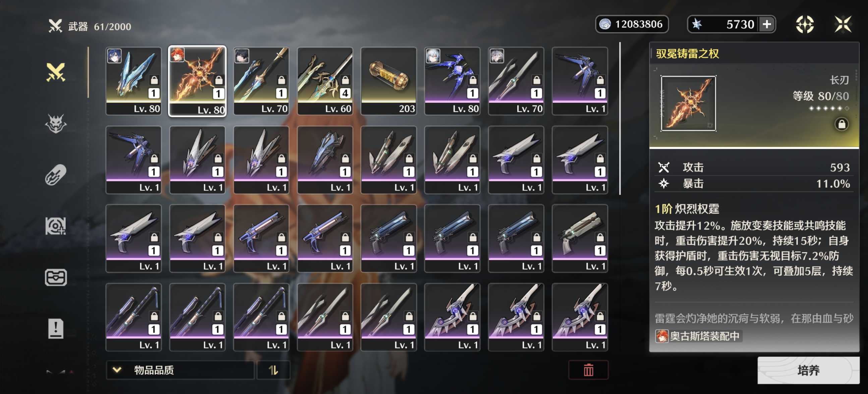This screenshot has height=394, width=868.
Task: Toggle the ascending/descending sort order button
Action: point(273,370)
